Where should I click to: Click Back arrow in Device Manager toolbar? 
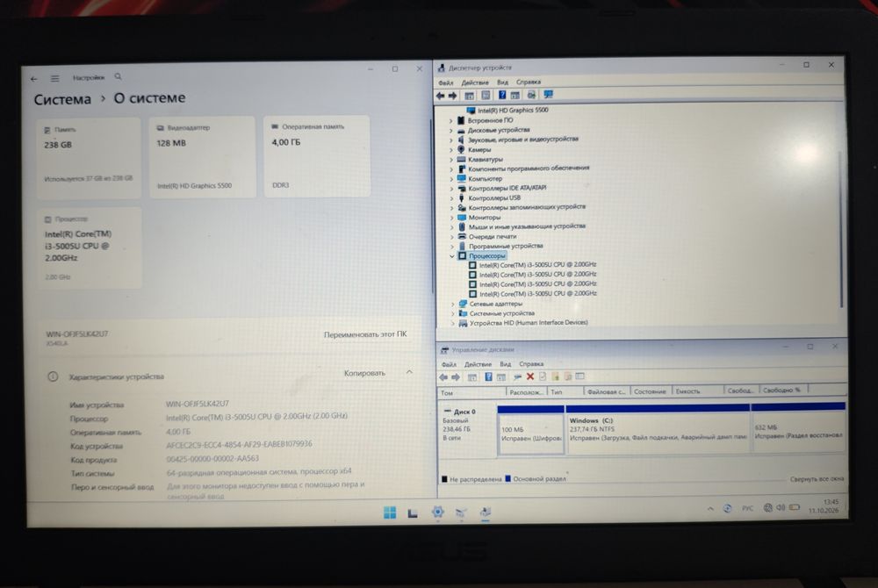pyautogui.click(x=441, y=96)
